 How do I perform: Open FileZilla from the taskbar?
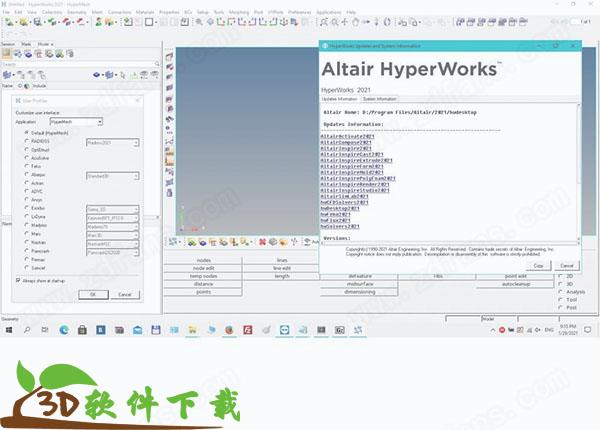[x=248, y=330]
